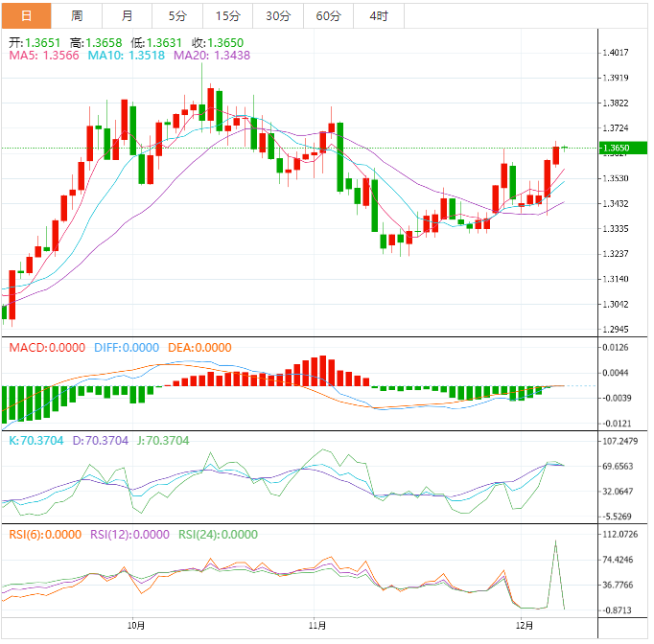
Task: Switch to the 4时 timeframe tab
Action: [379, 16]
